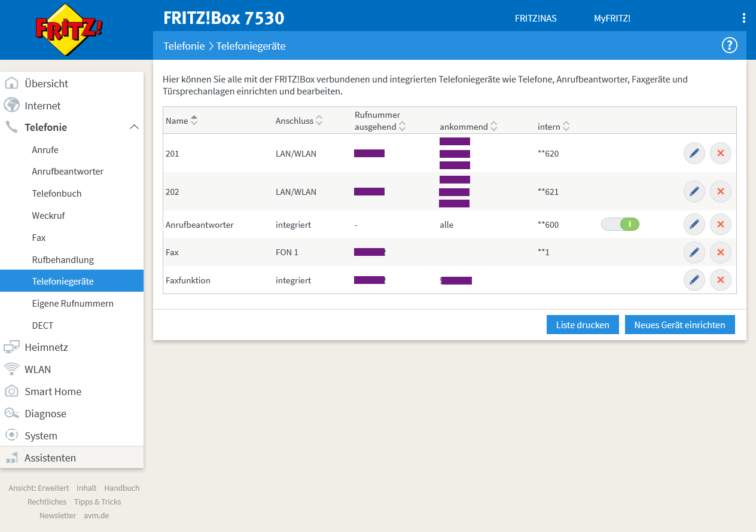Delete the Faxfunktion entry with the red X
This screenshot has height=532, width=756.
pyautogui.click(x=720, y=280)
